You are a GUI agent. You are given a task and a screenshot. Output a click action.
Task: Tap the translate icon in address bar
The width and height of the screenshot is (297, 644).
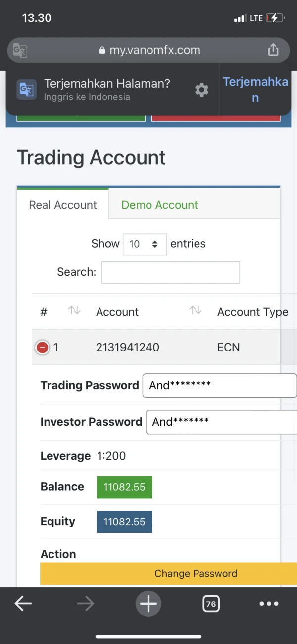click(x=20, y=50)
